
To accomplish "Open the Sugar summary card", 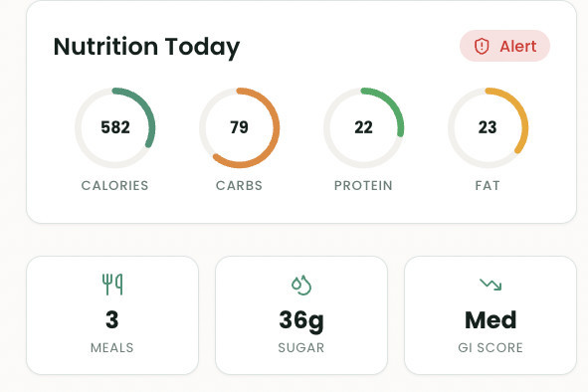I will pos(301,315).
